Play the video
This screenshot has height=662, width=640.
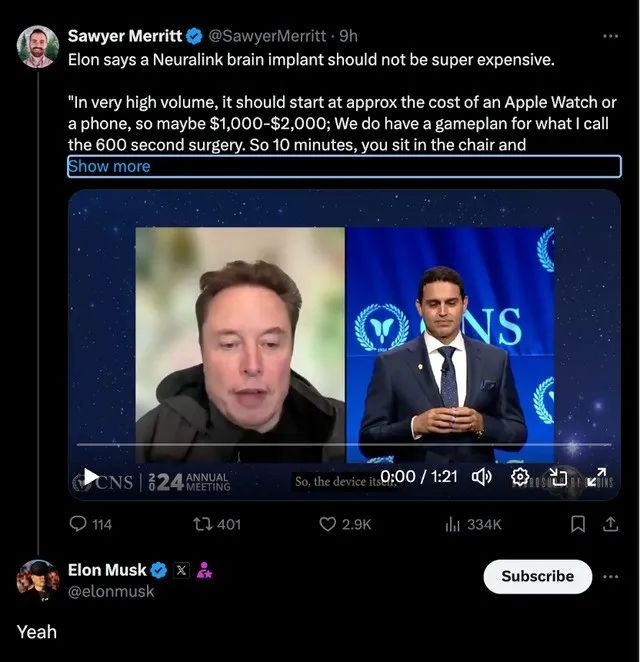(x=91, y=477)
